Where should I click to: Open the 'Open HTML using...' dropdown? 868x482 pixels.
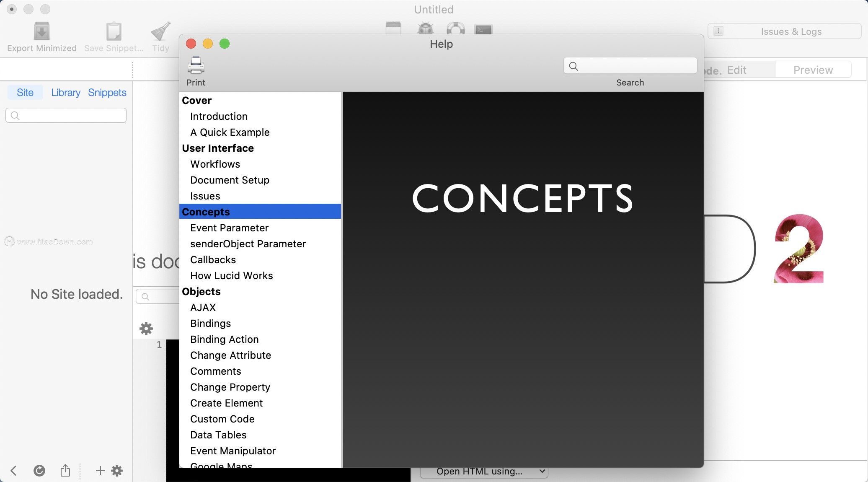tap(484, 471)
